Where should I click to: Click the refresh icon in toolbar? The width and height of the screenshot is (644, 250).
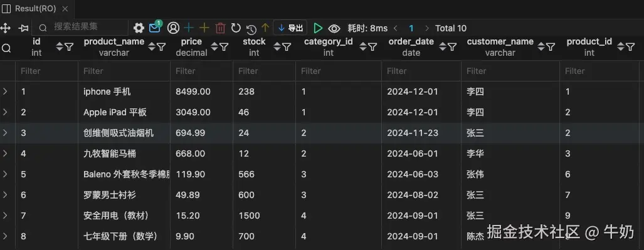coord(236,28)
